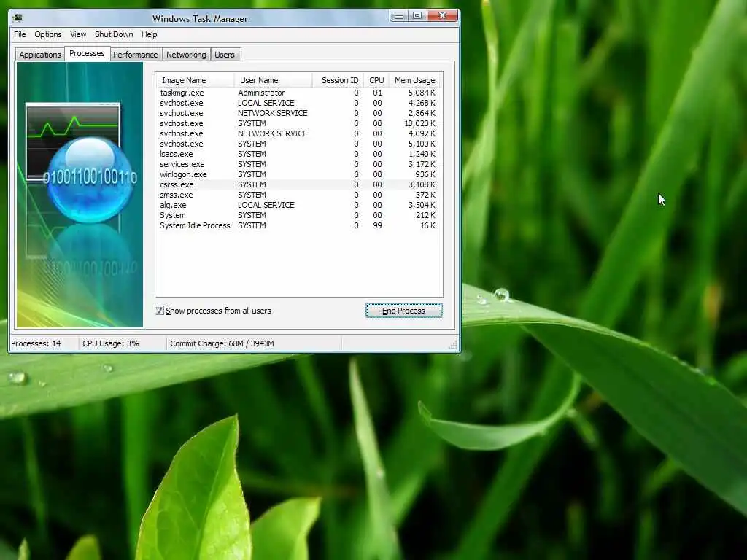Click CPU Usage: 3% status entry
This screenshot has height=560, width=747.
coord(111,343)
